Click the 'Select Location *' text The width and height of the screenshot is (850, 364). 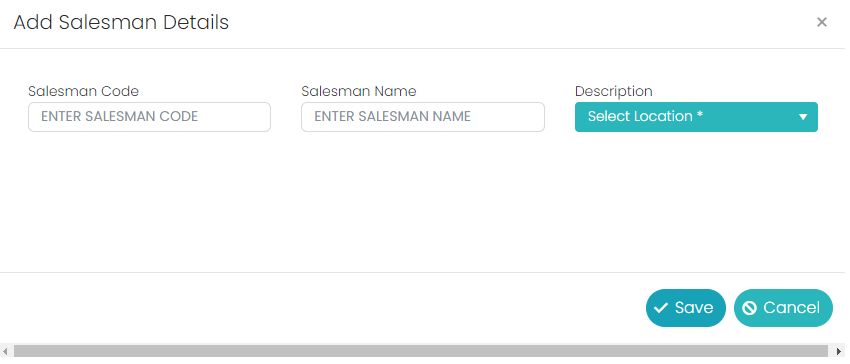pyautogui.click(x=645, y=116)
